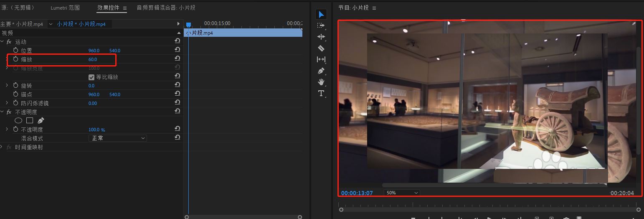
Task: Expand the 防闪烁滤镜 parameter
Action: (x=7, y=103)
